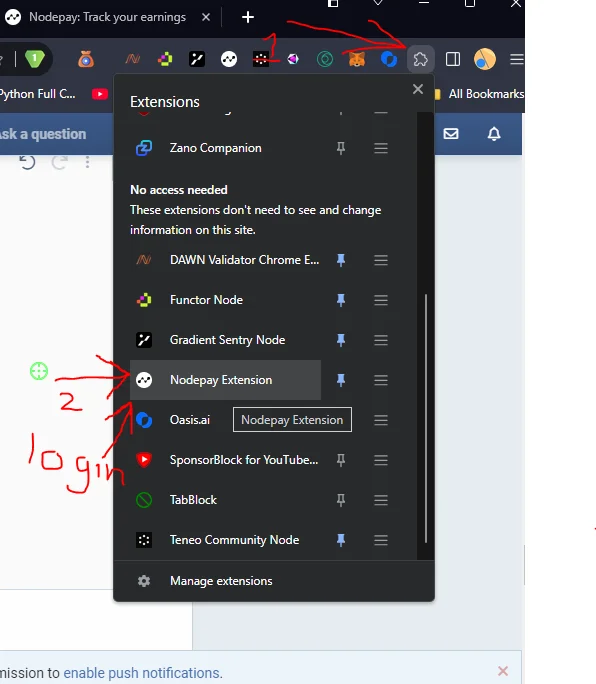Open Manage extensions

pyautogui.click(x=274, y=581)
